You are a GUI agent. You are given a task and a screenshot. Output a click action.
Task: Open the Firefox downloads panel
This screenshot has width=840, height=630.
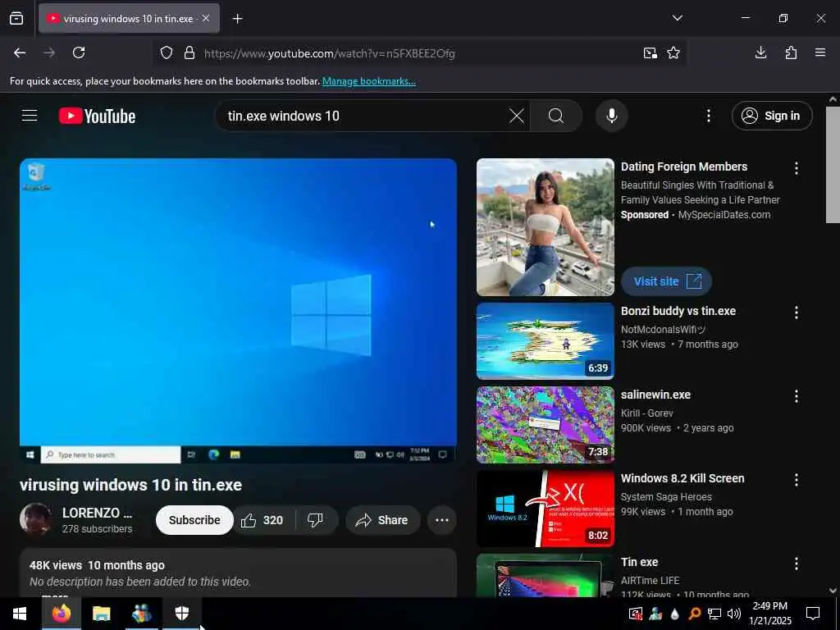coord(760,52)
